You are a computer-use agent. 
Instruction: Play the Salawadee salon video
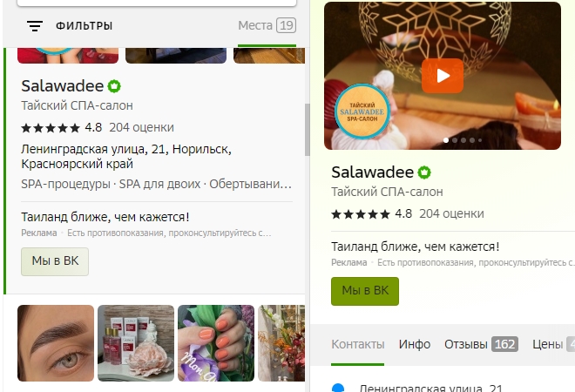[443, 76]
